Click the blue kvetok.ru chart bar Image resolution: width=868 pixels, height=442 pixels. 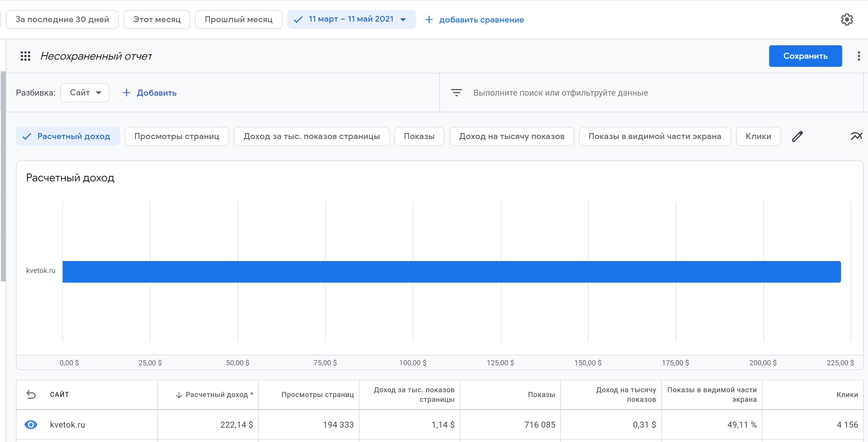click(x=452, y=271)
